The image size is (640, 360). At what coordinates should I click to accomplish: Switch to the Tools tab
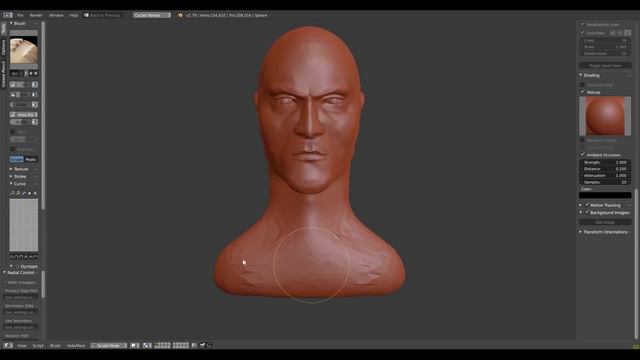[3, 29]
